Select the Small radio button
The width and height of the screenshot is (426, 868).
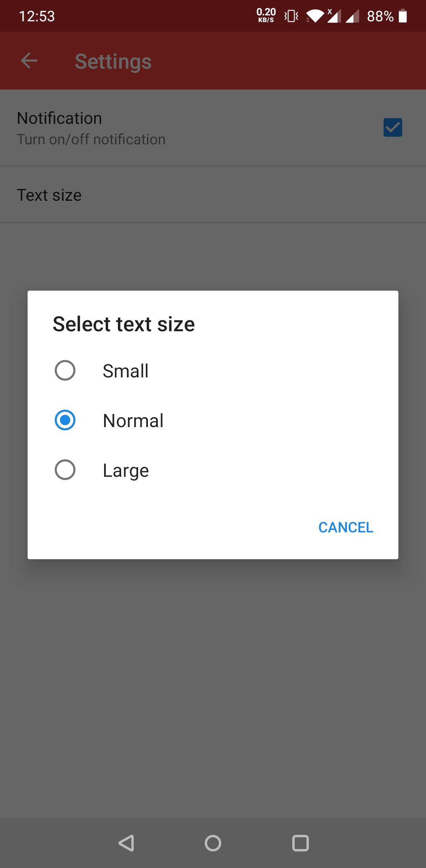pyautogui.click(x=65, y=370)
